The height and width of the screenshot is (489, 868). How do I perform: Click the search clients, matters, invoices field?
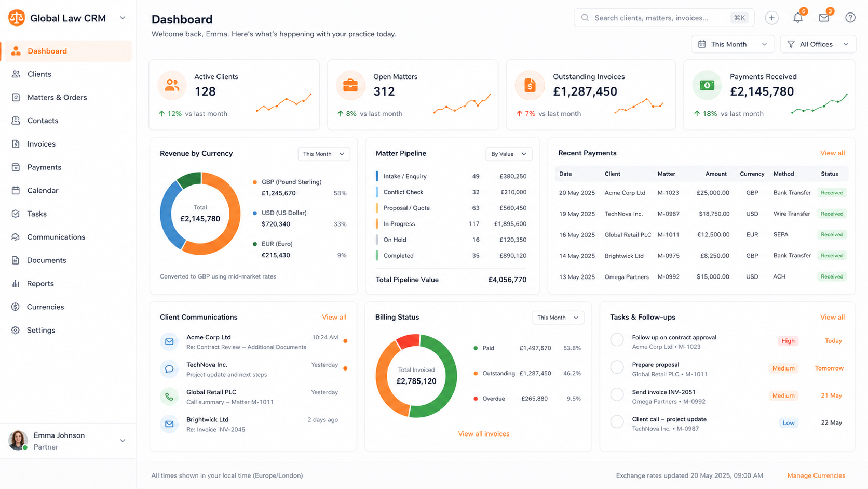[664, 18]
